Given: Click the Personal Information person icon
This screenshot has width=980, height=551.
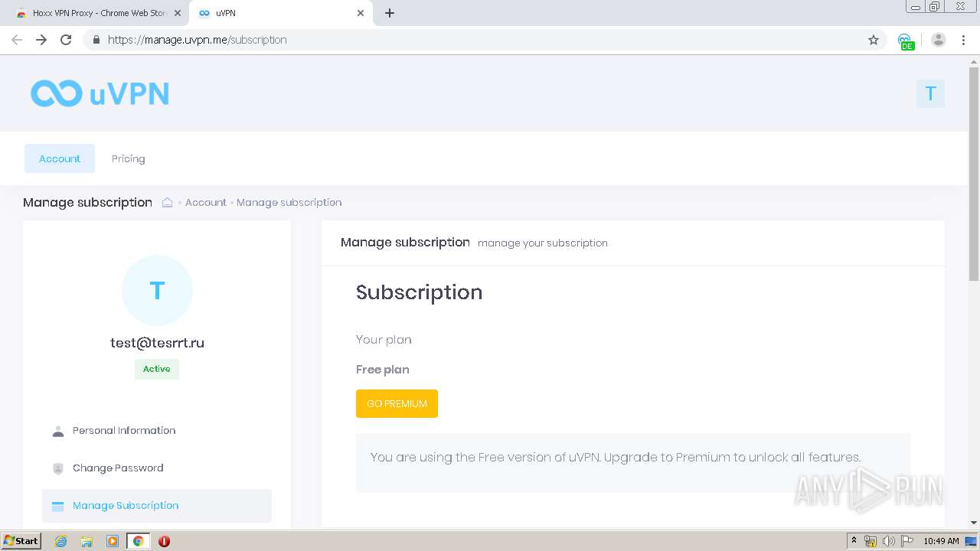Looking at the screenshot, I should click(58, 431).
